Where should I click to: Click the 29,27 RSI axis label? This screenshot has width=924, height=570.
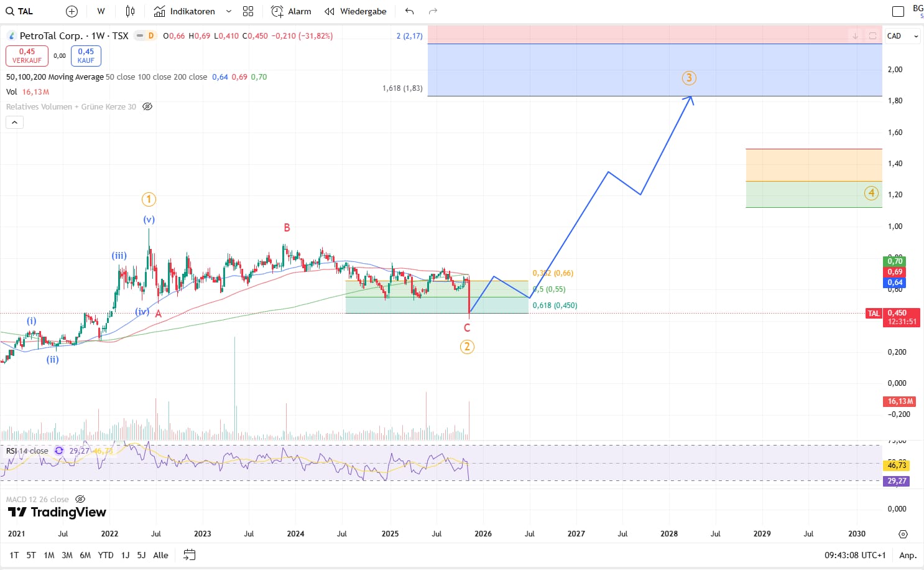pos(897,481)
